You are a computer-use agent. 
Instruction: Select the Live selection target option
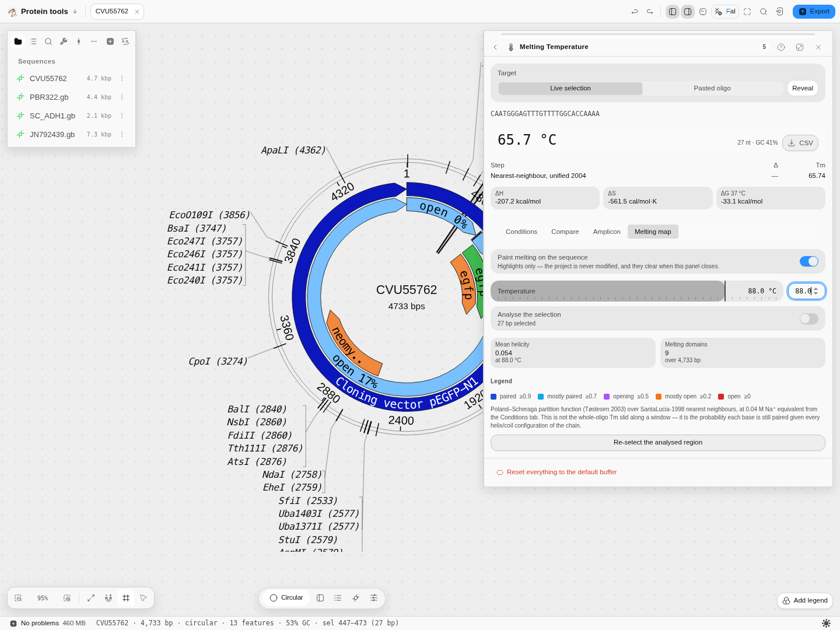pos(570,88)
